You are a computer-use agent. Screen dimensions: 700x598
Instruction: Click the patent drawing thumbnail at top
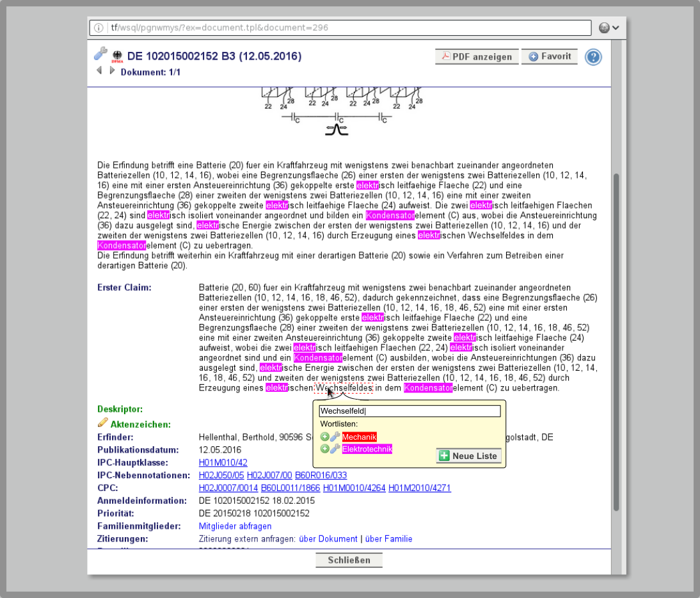click(x=342, y=111)
